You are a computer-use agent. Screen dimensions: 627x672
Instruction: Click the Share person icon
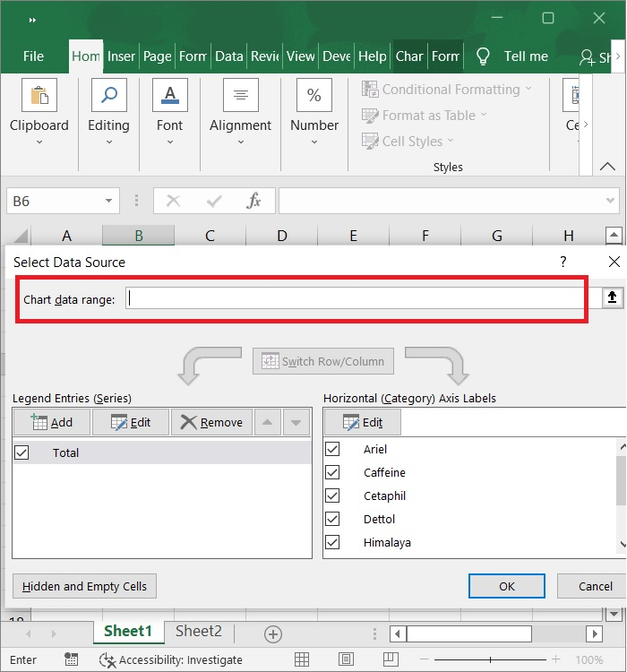[x=587, y=57]
